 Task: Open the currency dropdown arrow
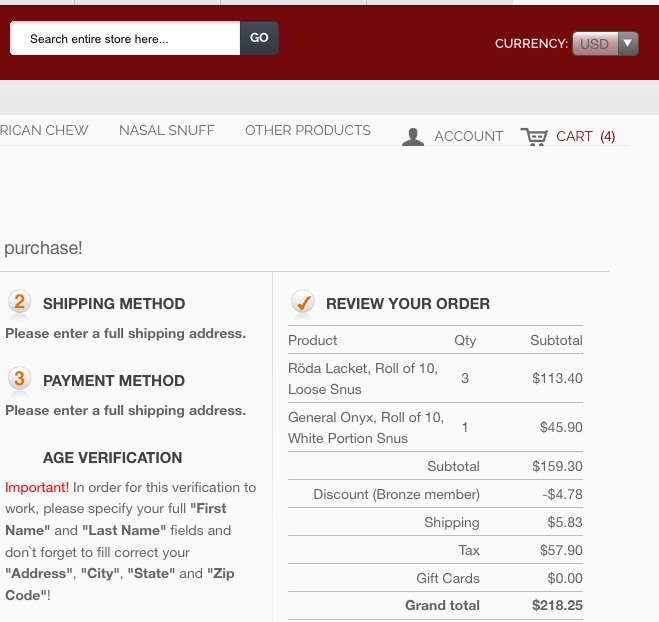click(x=627, y=43)
